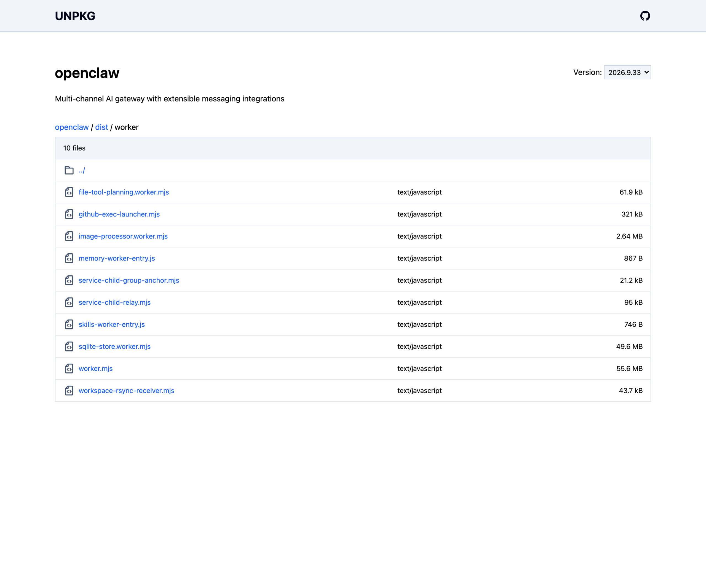
Task: Click file icon beside worker.mjs
Action: pos(69,369)
